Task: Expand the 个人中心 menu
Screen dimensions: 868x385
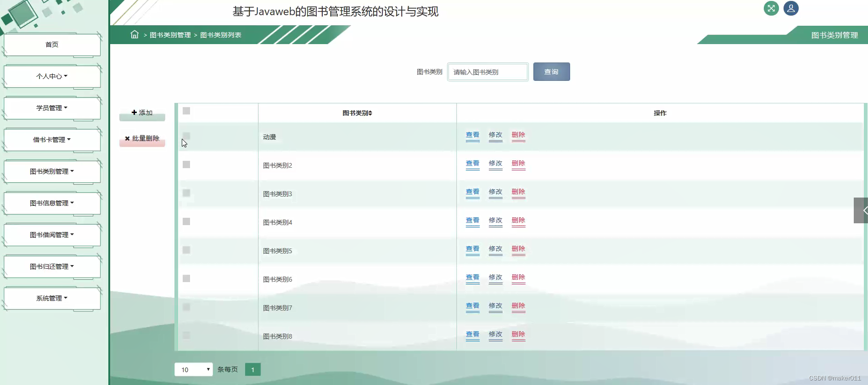Action: pos(52,76)
